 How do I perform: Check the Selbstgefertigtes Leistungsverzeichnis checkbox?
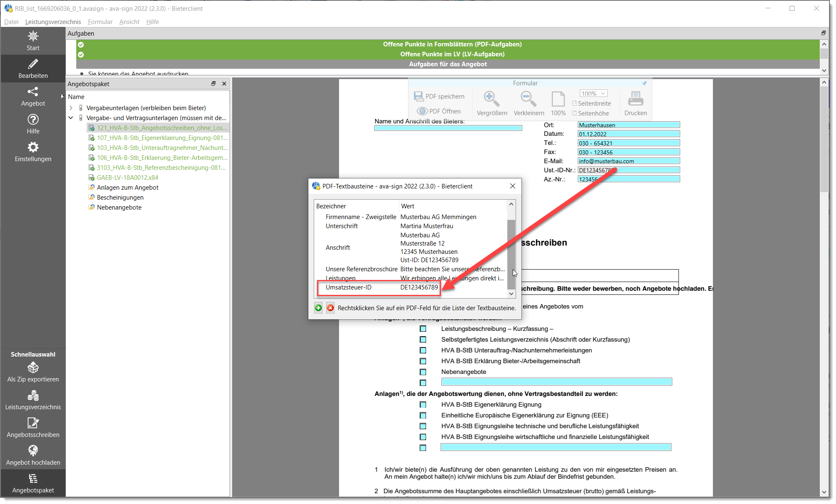423,340
